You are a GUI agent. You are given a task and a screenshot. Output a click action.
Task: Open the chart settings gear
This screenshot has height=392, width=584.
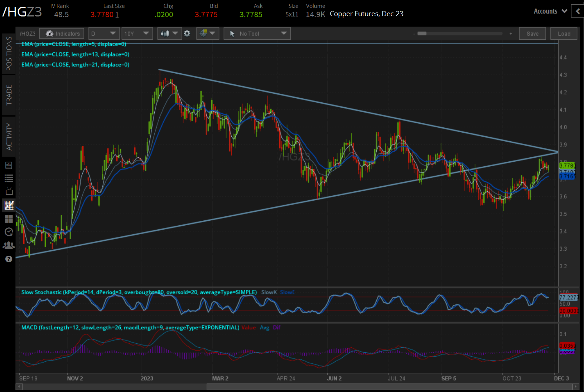click(187, 34)
